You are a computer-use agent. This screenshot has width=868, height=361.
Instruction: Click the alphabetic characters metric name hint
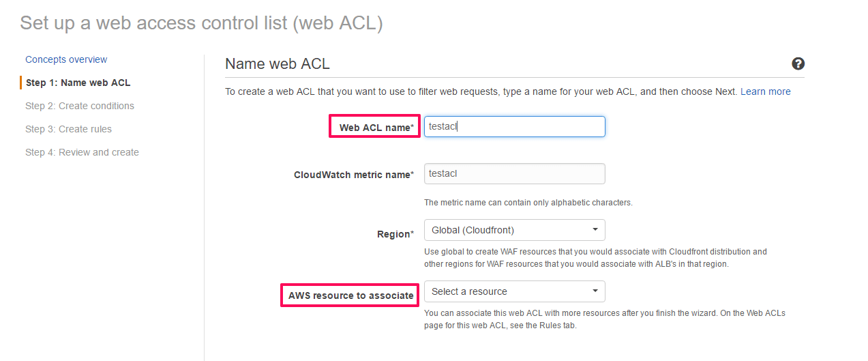pos(528,203)
